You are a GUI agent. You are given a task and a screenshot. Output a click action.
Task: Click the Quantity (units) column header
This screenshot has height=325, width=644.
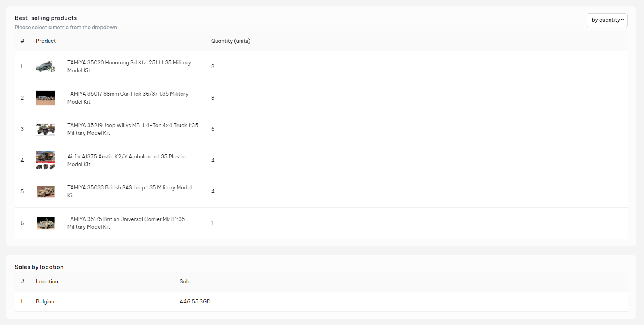(x=231, y=41)
